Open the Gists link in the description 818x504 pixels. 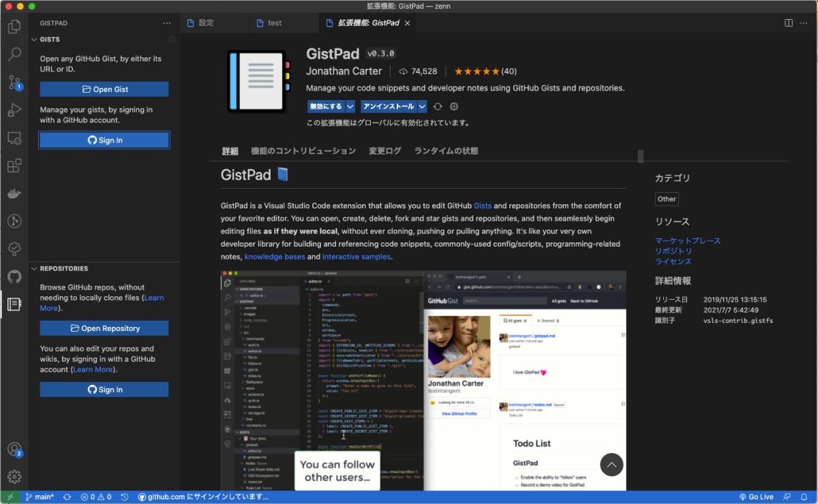[483, 206]
